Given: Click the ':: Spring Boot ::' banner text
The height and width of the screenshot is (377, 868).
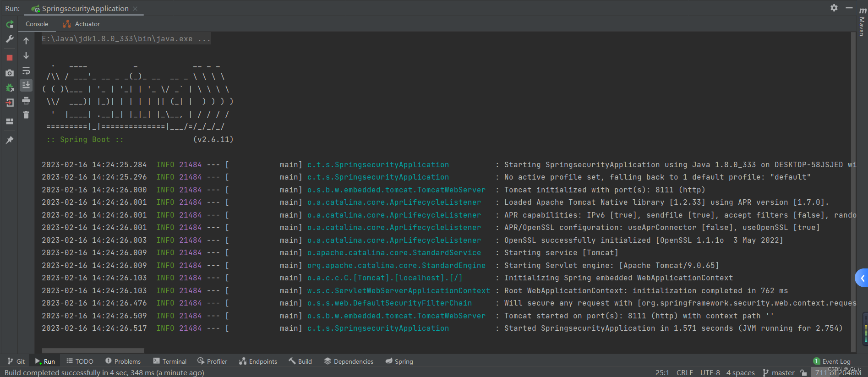Looking at the screenshot, I should (85, 139).
